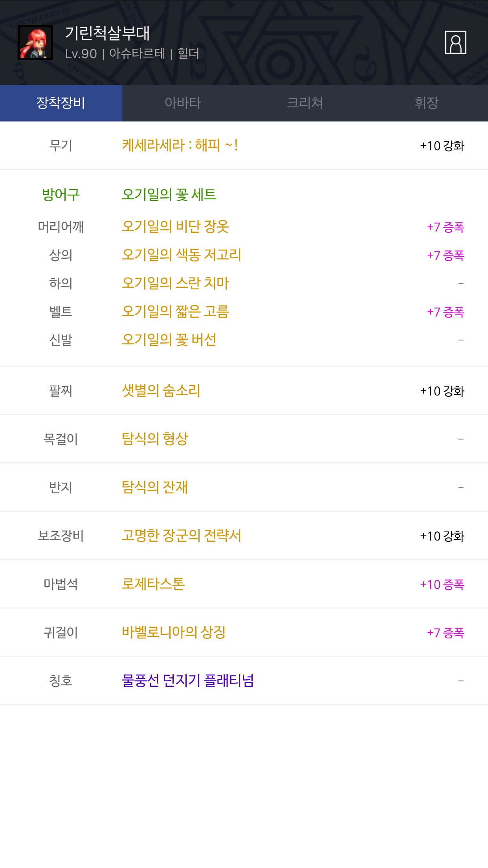View 오기일의 꽃 버선 shoes
Image resolution: width=488 pixels, height=868 pixels.
coord(169,340)
